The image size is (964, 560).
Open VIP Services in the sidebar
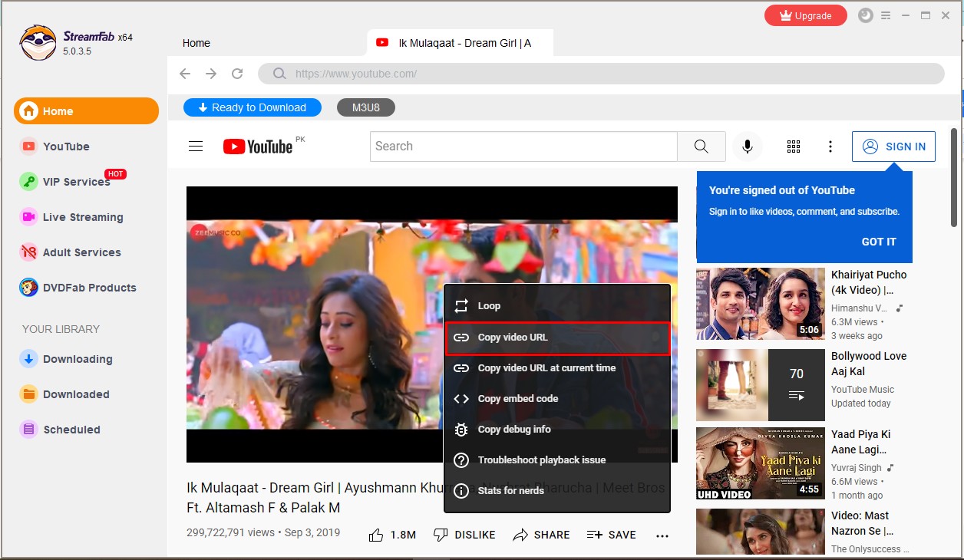click(66, 182)
